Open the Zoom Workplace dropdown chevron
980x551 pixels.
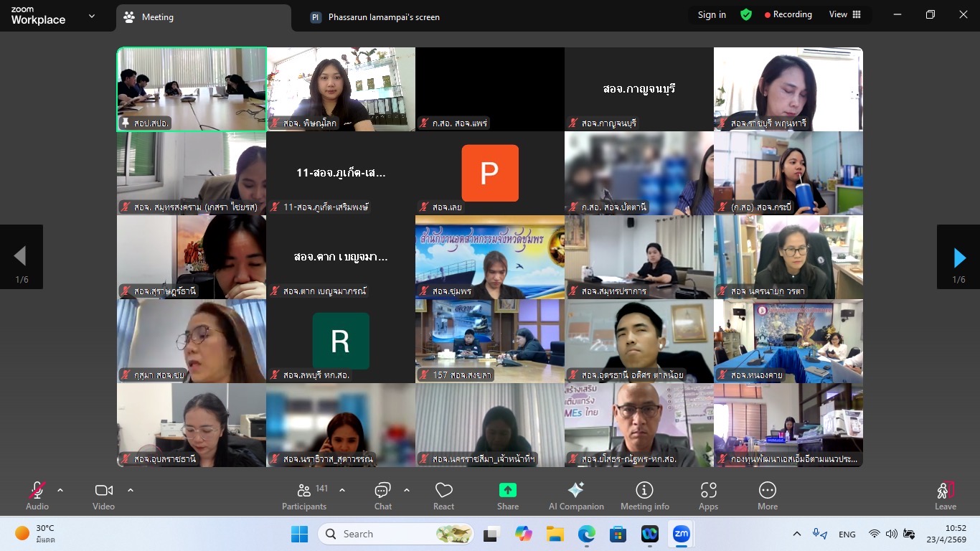92,16
